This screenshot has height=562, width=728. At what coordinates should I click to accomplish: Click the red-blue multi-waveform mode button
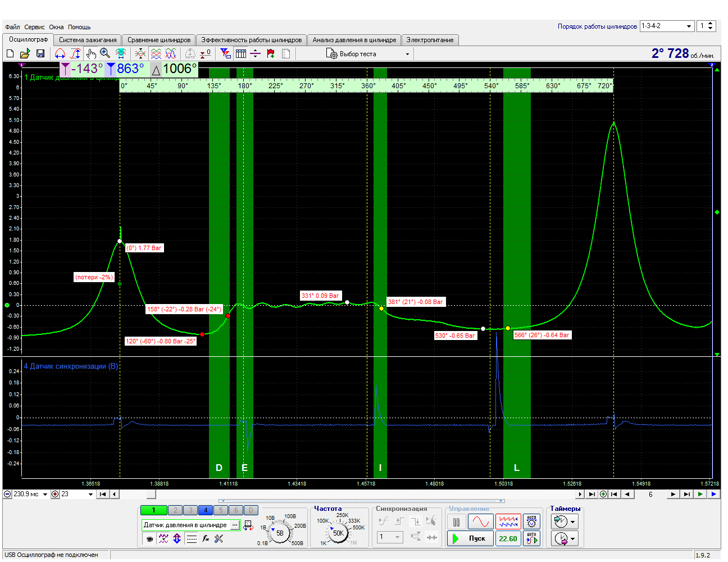(508, 522)
